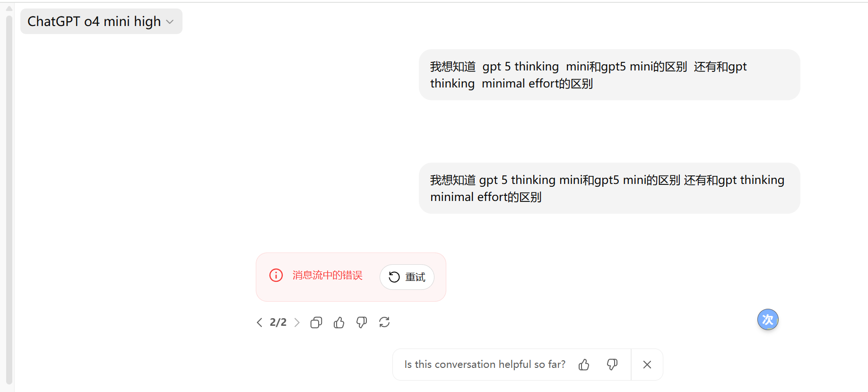Rate conversation helpful with thumbs up
The image size is (868, 392).
coord(584,365)
